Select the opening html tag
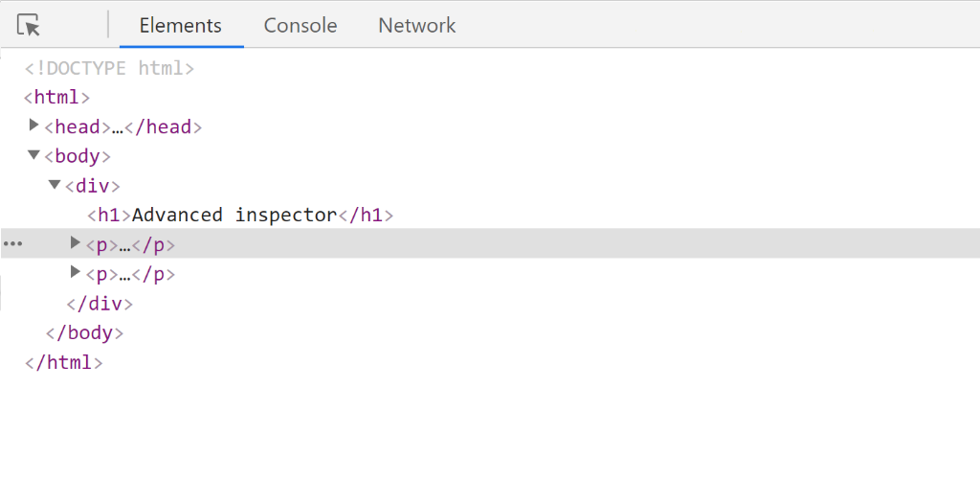This screenshot has width=980, height=479. click(x=56, y=98)
